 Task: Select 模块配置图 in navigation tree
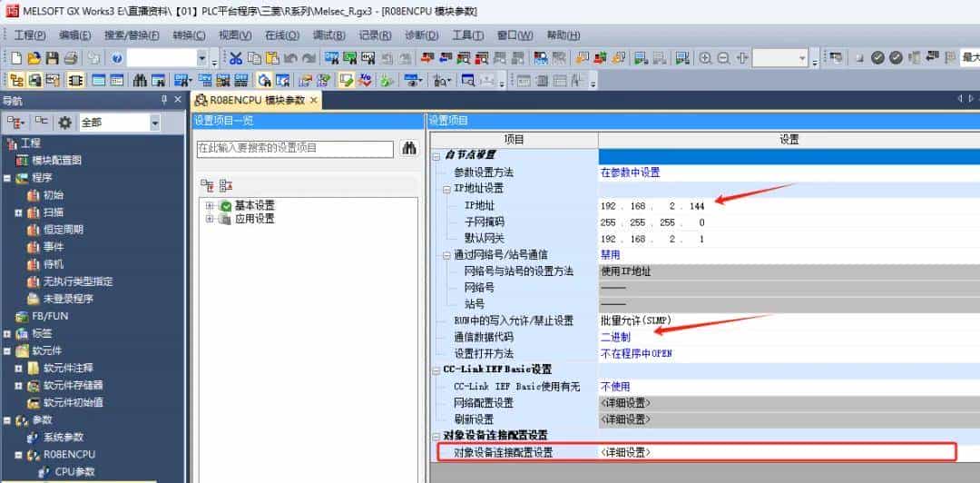coord(57,161)
